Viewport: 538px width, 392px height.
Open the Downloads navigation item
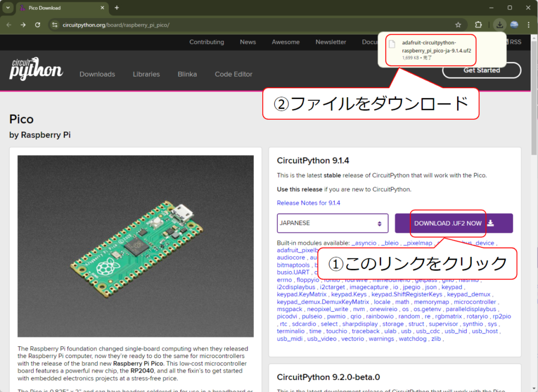97,74
